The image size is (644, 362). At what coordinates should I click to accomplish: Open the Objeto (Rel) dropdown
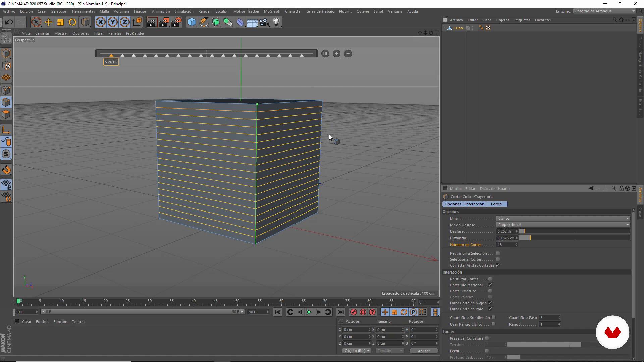357,351
